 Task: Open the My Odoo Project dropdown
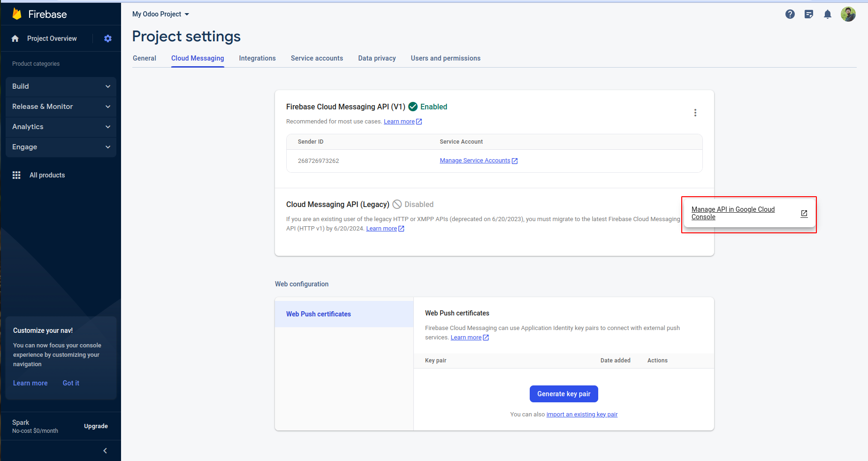160,14
